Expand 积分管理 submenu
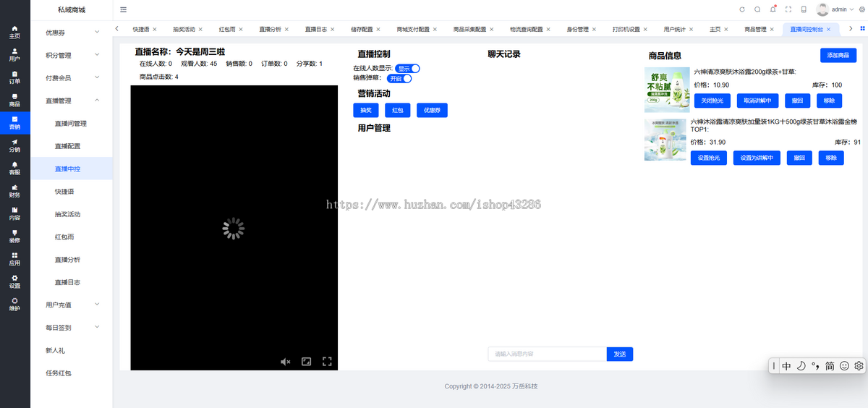This screenshot has width=868, height=408. 72,55
